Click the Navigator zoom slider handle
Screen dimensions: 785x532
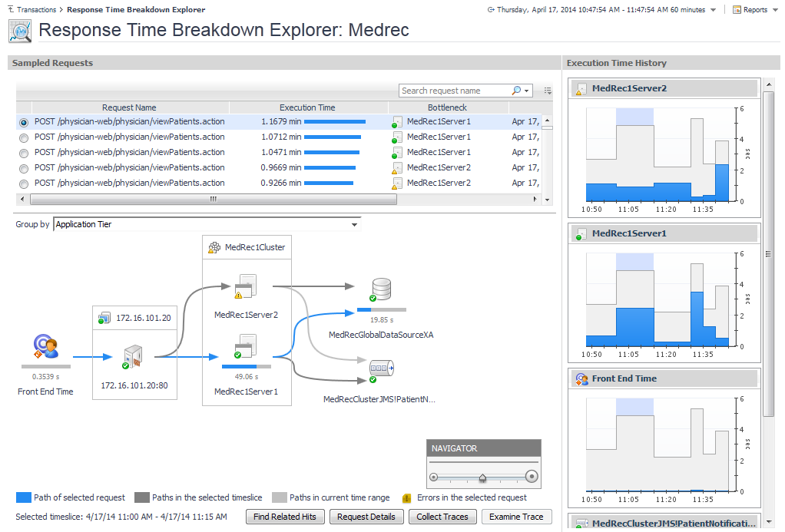482,477
